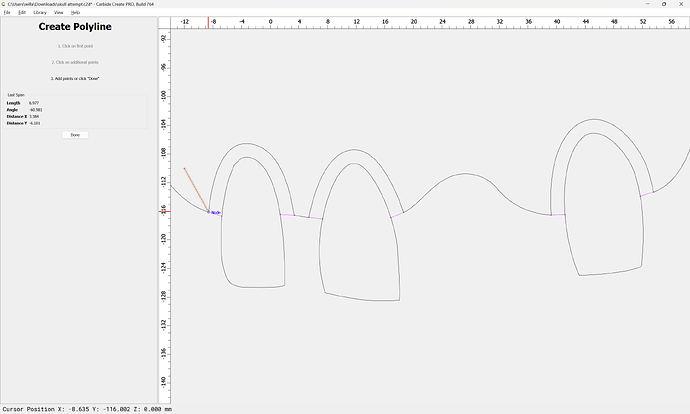Click the upper start point of orange polyline
Image resolution: width=690 pixels, height=414 pixels.
[x=184, y=168]
